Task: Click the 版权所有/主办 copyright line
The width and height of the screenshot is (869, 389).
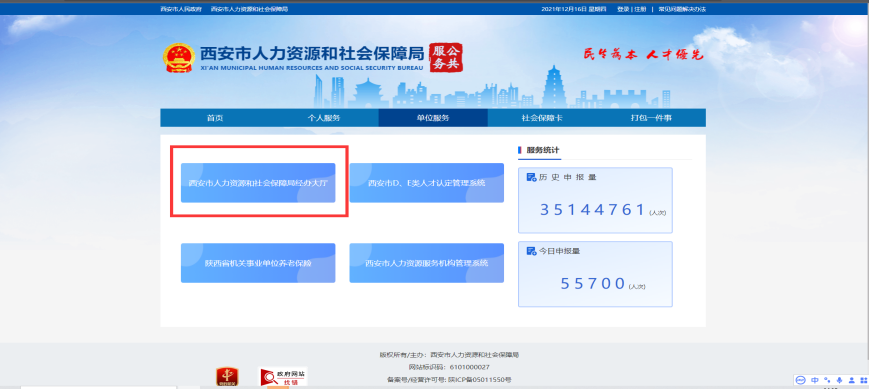Action: tap(449, 355)
